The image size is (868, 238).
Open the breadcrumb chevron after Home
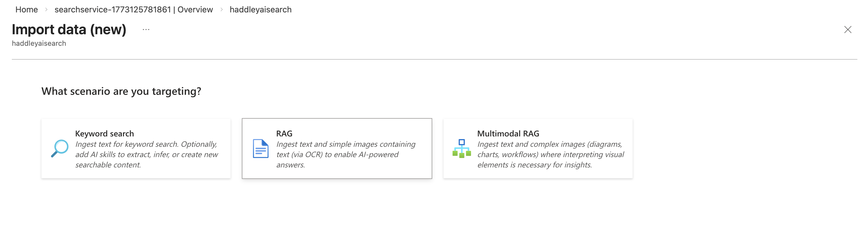46,10
